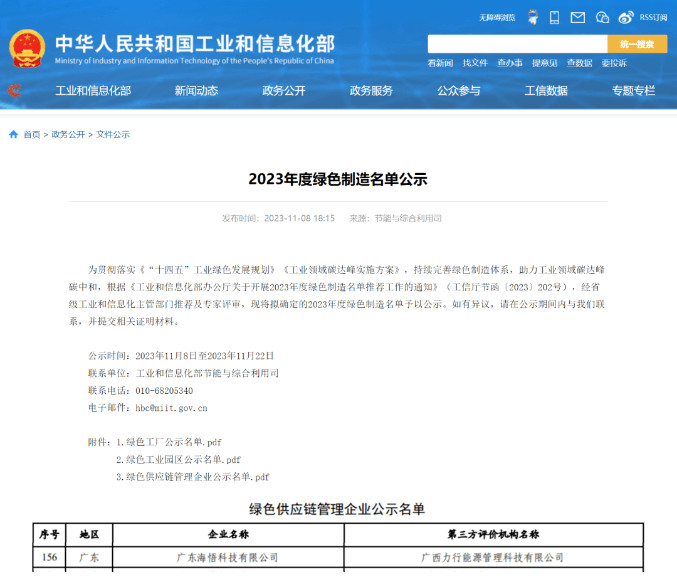The image size is (677, 582).
Task: Go to 工信数据 navigation item
Action: click(546, 91)
